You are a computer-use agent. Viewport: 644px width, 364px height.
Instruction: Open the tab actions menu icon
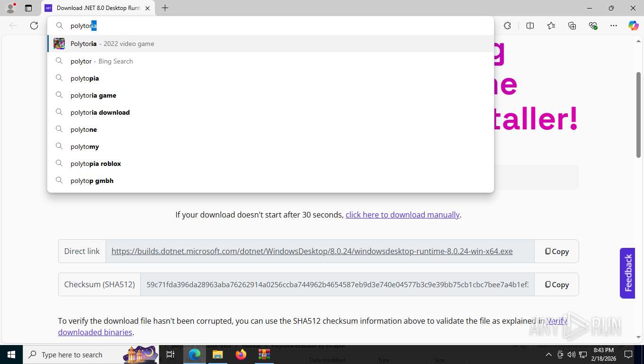pyautogui.click(x=28, y=8)
